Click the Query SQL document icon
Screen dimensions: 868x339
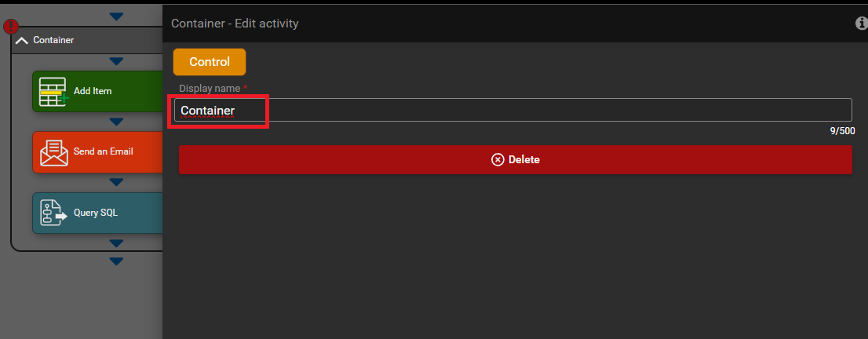tap(53, 213)
